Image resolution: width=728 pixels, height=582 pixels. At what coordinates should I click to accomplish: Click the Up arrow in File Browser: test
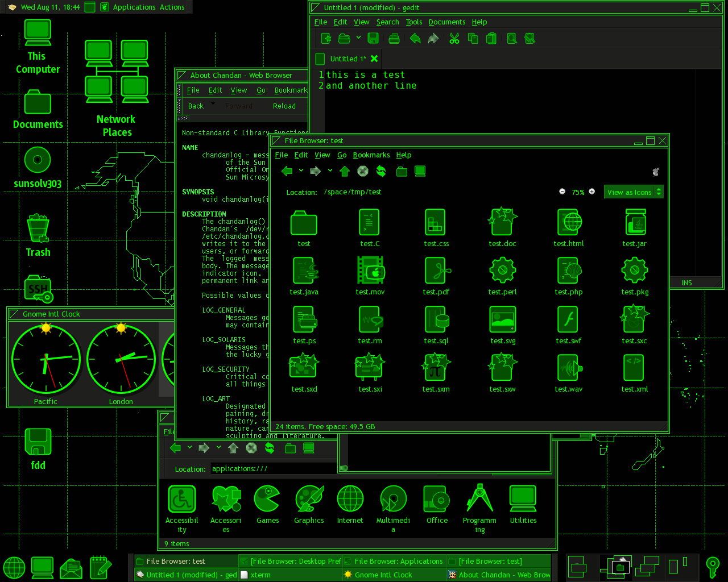pos(345,171)
